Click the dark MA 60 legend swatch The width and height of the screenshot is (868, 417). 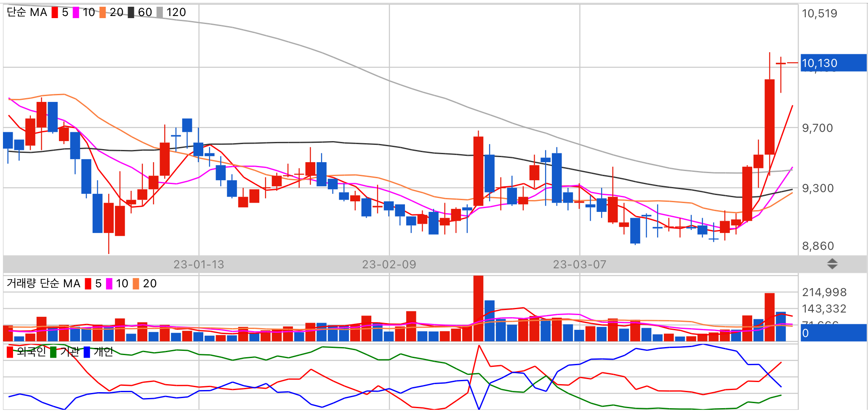point(131,12)
